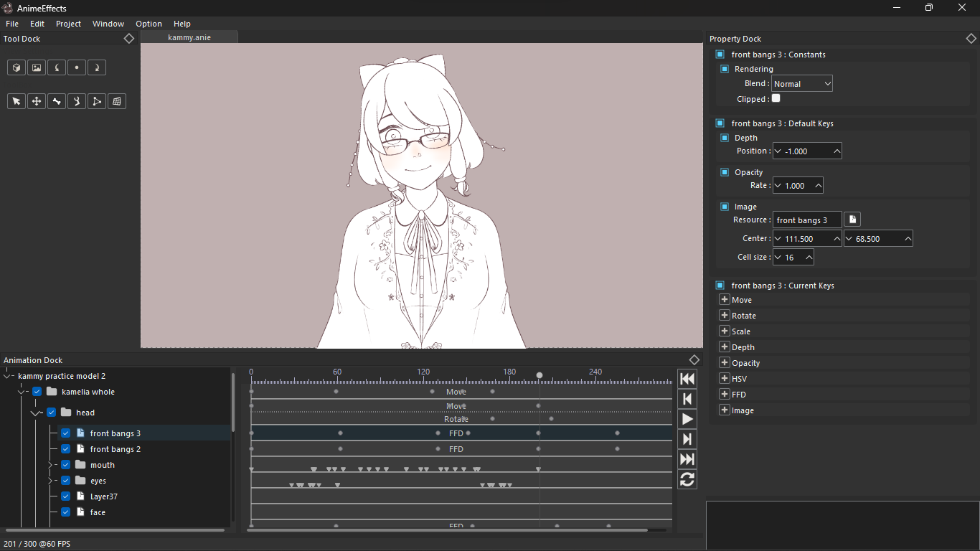Collapse the head folder
This screenshot has height=551, width=980.
point(36,413)
